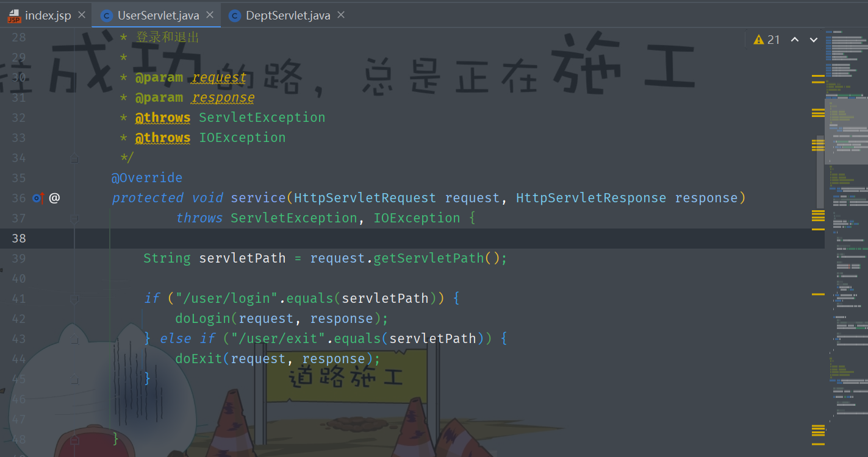868x457 pixels.
Task: Open the 21 warnings inspection indicator
Action: (x=767, y=40)
